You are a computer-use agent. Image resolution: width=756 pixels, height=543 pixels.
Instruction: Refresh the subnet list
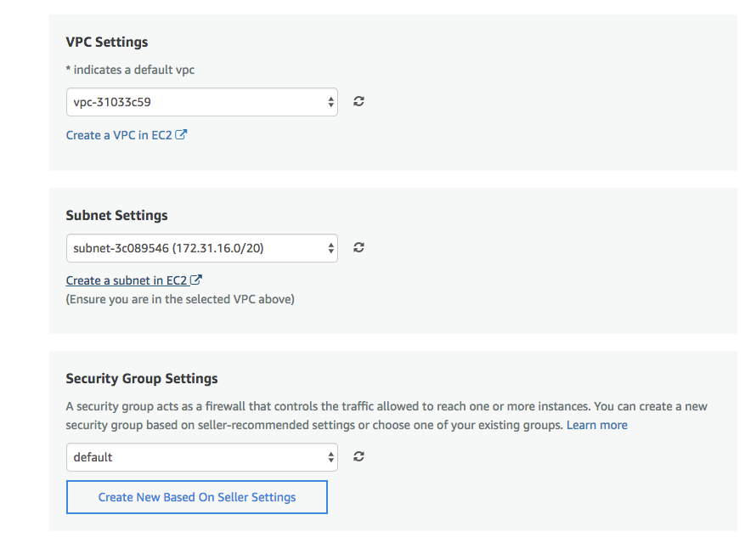click(x=358, y=247)
